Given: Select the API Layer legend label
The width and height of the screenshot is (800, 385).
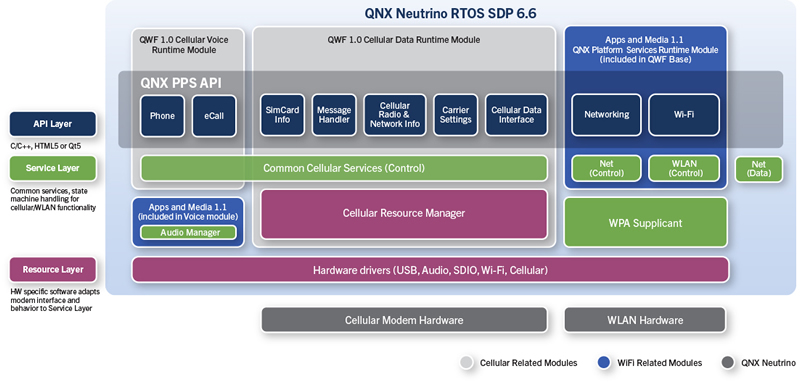Looking at the screenshot, I should coord(53,124).
